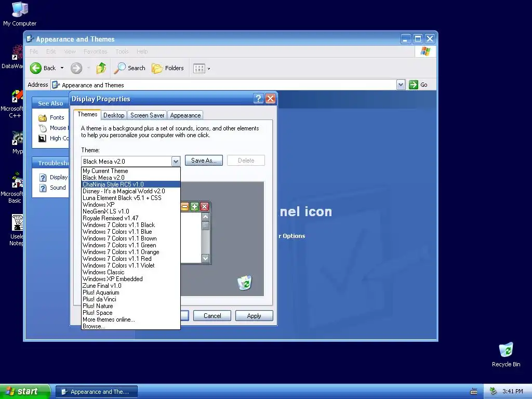Select the Appearance and Themes taskbar button

tap(97, 392)
